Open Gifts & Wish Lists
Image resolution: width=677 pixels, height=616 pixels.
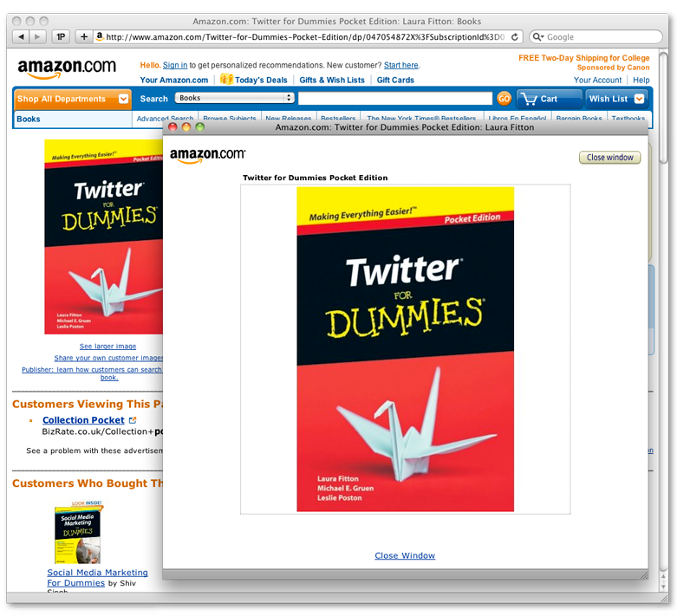coord(332,80)
